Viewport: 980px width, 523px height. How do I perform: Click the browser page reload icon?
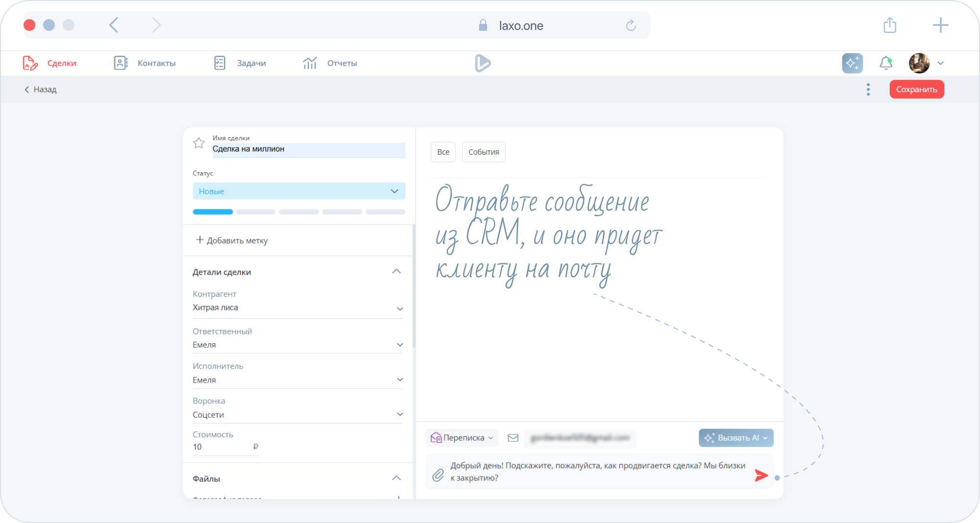coord(631,25)
